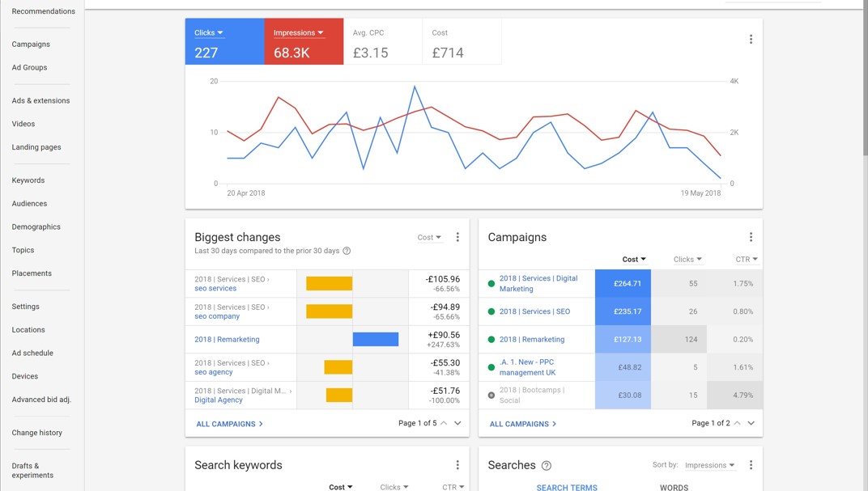Screen dimensions: 868x491
Task: Click blue bar for Remarketing cost change
Action: point(376,339)
